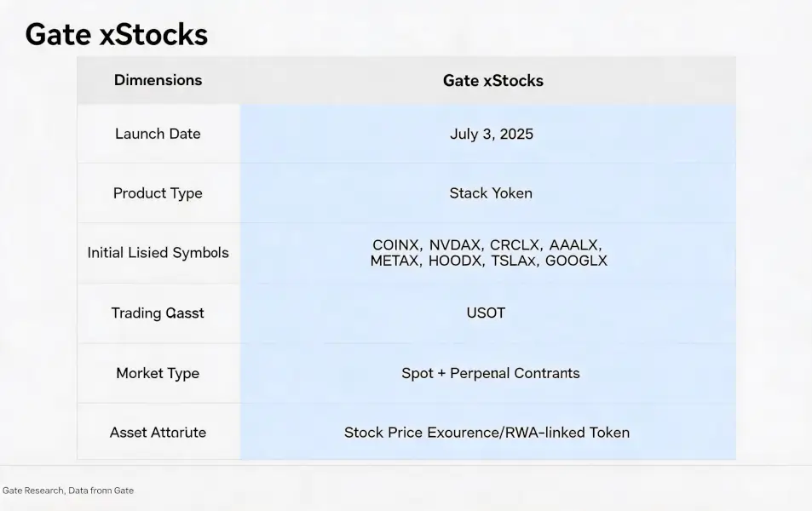The image size is (812, 511).
Task: Click the Gate xStocks page title
Action: [117, 35]
